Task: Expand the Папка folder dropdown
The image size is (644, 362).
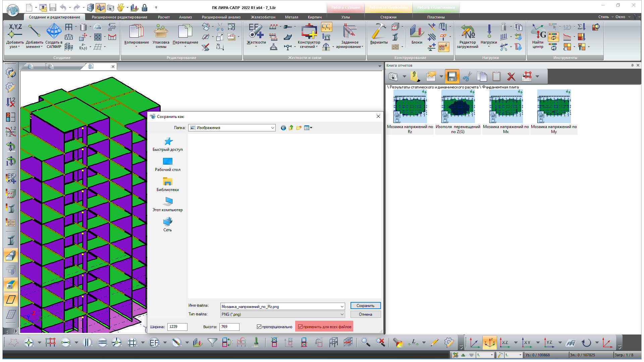Action: pos(272,128)
